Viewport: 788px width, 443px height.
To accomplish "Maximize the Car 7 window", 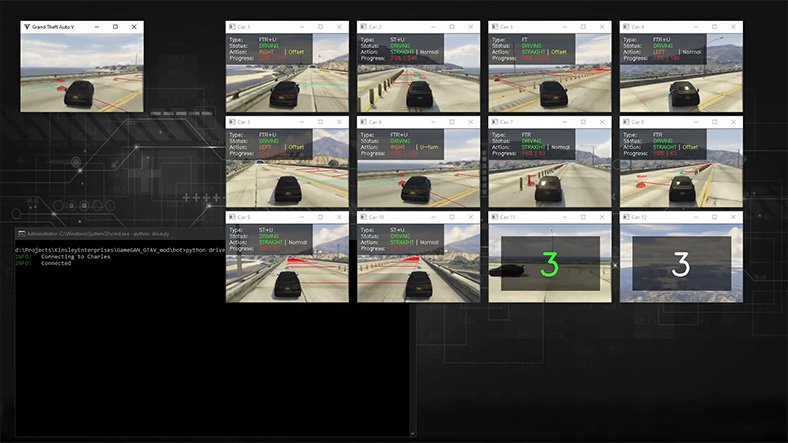I will 583,122.
